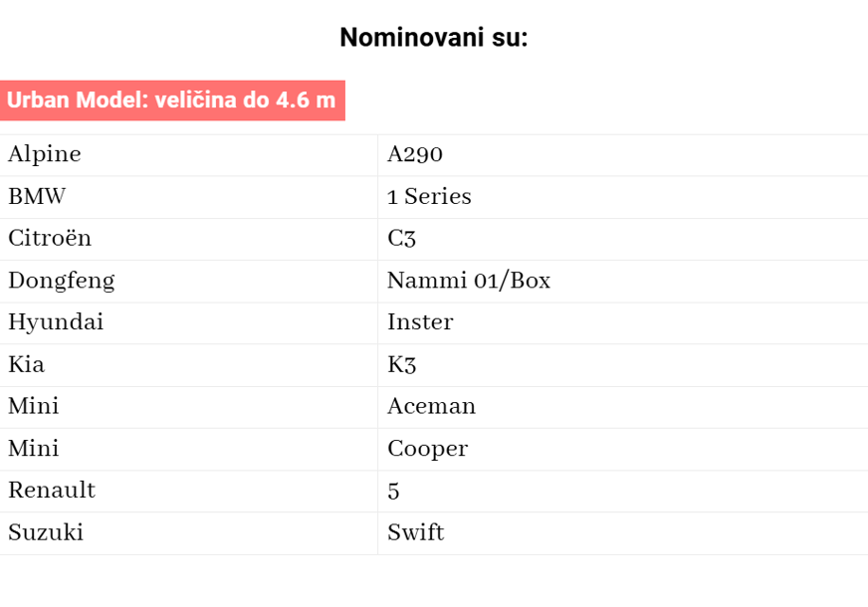Viewport: 868px width, 607px height.
Task: Select the K3 model cell
Action: (623, 365)
